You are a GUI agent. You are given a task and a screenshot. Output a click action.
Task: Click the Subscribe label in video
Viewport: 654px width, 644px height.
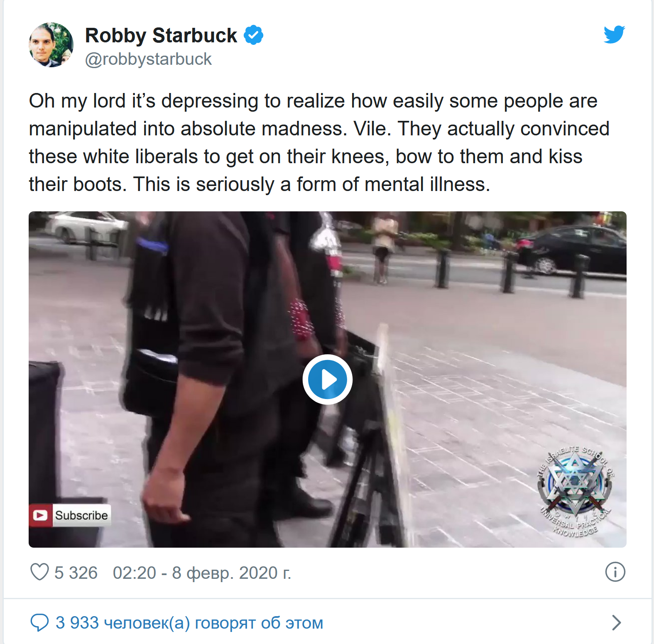(x=81, y=515)
